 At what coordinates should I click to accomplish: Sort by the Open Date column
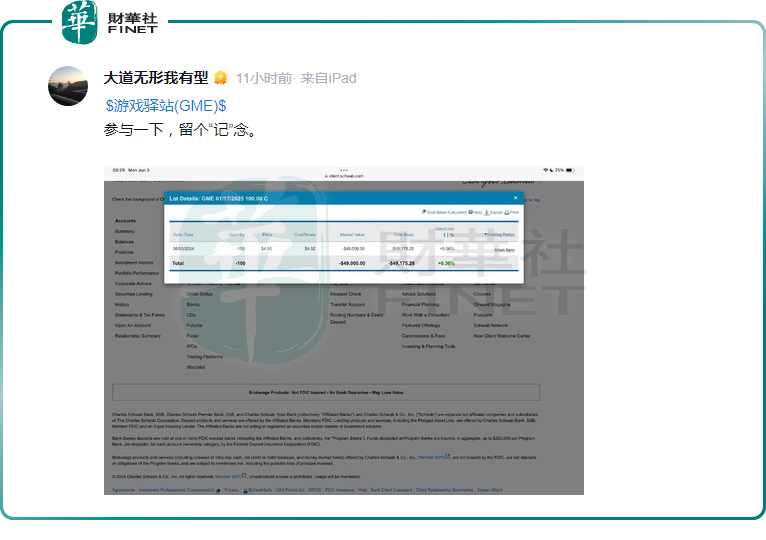click(183, 235)
